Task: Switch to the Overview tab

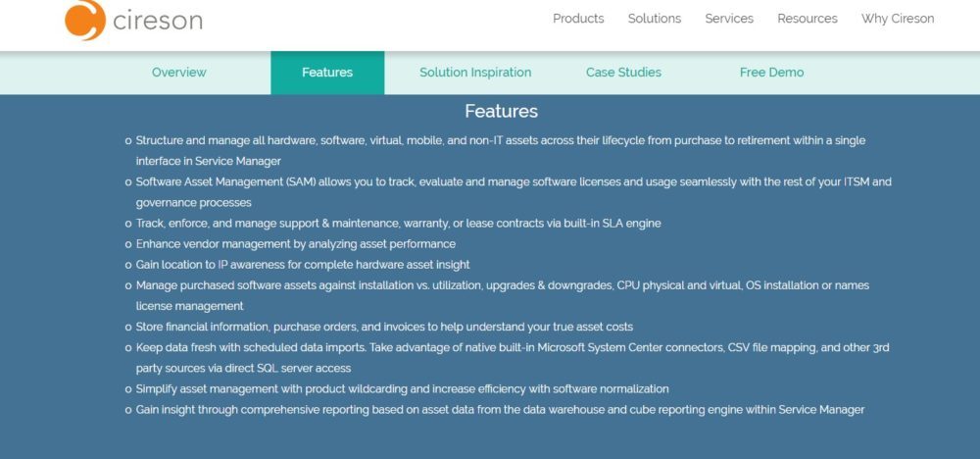Action: (179, 73)
